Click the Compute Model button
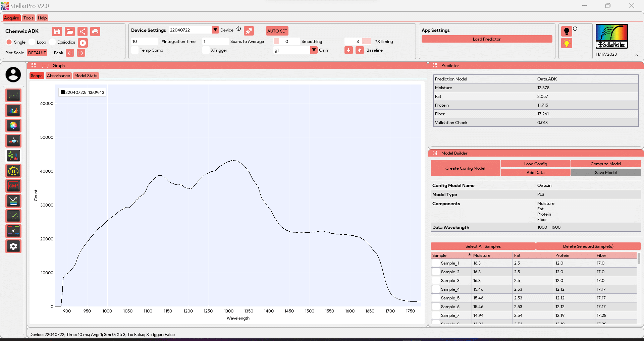The width and height of the screenshot is (644, 341). pos(605,164)
